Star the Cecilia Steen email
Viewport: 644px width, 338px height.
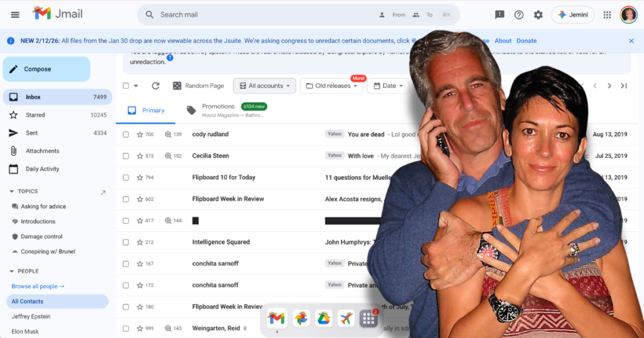coord(140,156)
